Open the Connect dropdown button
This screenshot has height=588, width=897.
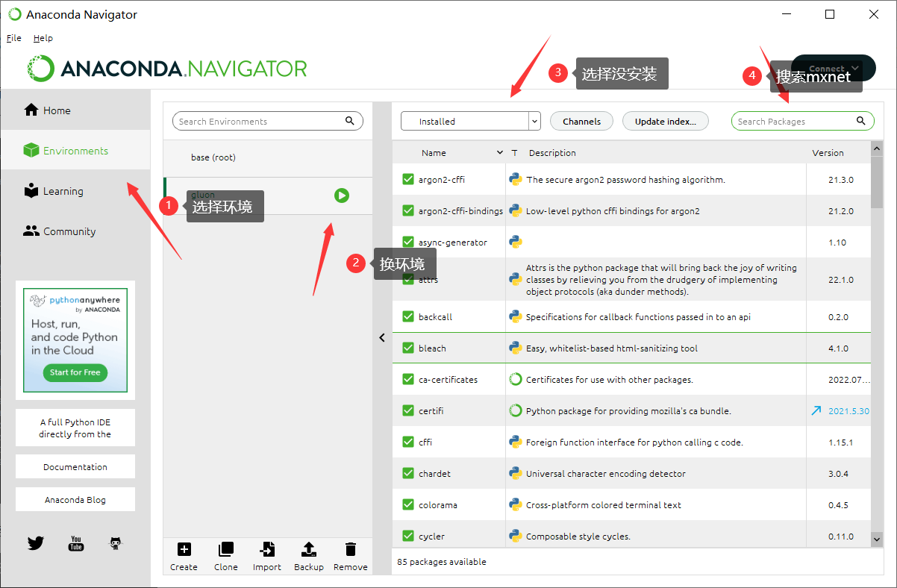(x=834, y=69)
